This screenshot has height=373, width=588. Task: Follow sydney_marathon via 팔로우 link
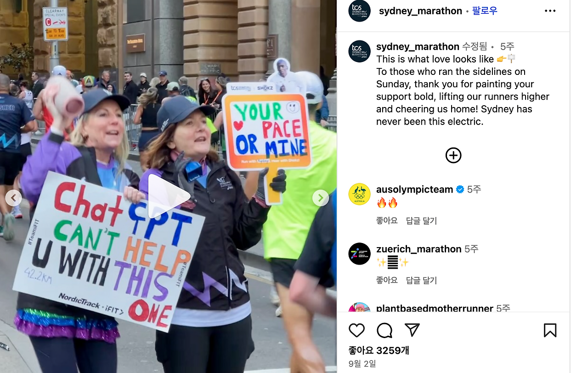[485, 11]
